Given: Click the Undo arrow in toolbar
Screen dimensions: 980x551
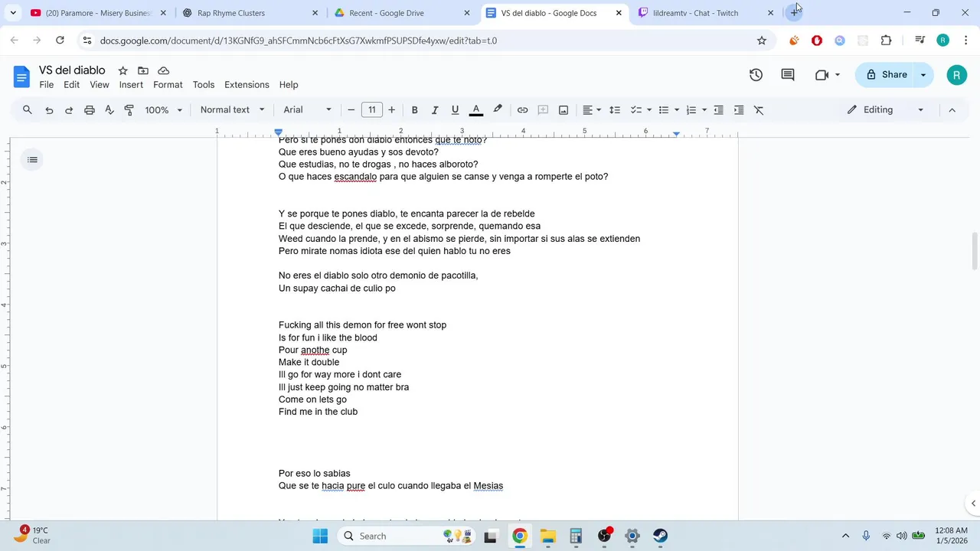Looking at the screenshot, I should tap(49, 110).
